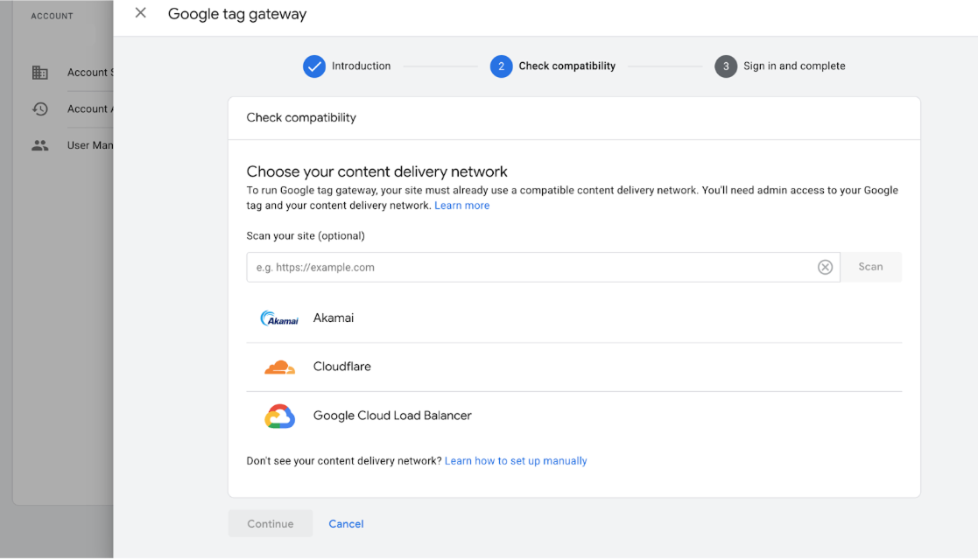The height and width of the screenshot is (560, 978).
Task: Close the Google tag gateway panel
Action: point(140,13)
